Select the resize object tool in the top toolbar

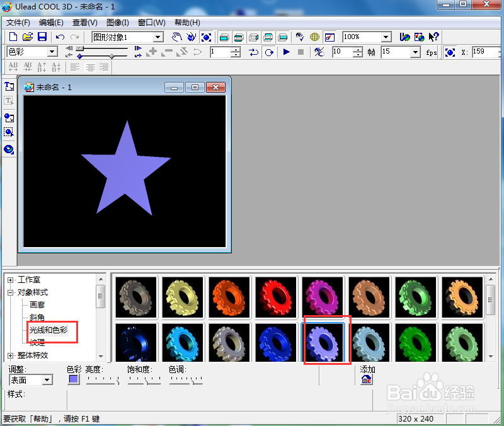pos(206,37)
